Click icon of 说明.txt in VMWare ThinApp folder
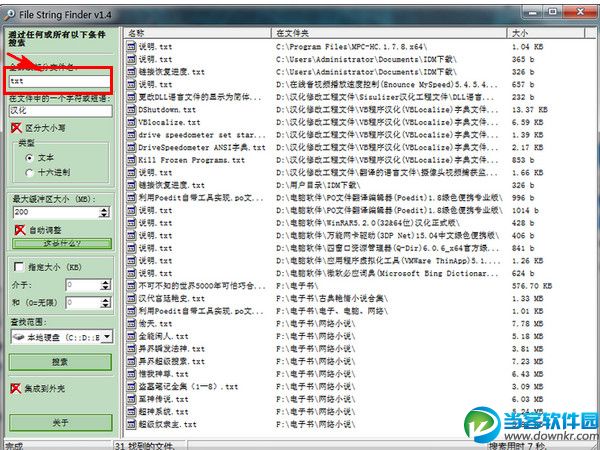The image size is (600, 450). tap(131, 261)
